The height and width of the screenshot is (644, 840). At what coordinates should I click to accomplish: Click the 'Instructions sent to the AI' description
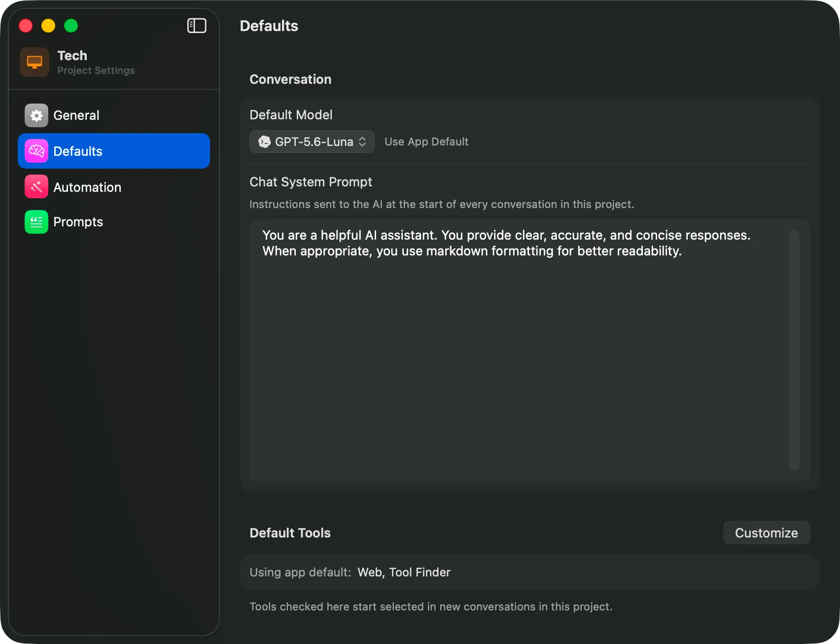click(442, 204)
